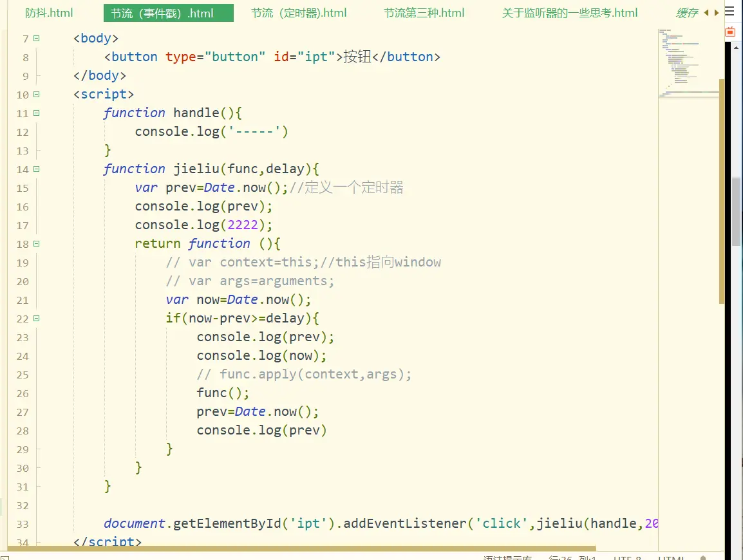Click addEventListener on line 33

[405, 523]
